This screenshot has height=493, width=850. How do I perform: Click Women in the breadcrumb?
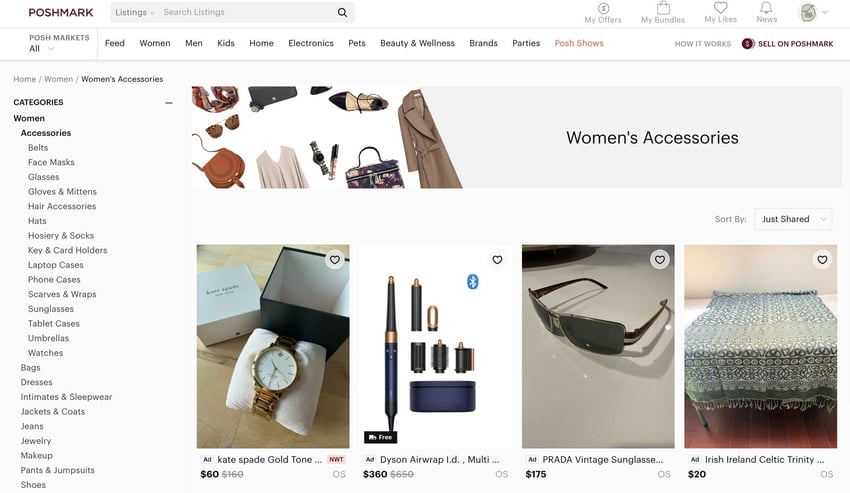[59, 79]
